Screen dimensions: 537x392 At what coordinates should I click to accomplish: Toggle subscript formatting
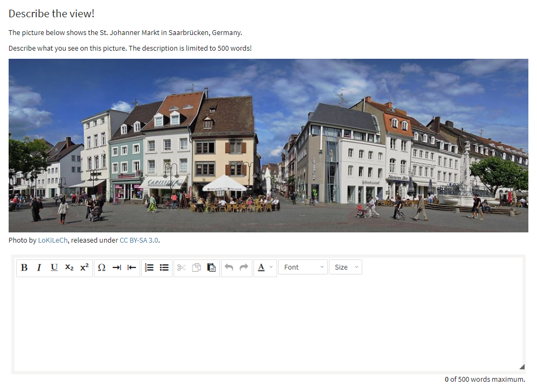click(x=69, y=267)
